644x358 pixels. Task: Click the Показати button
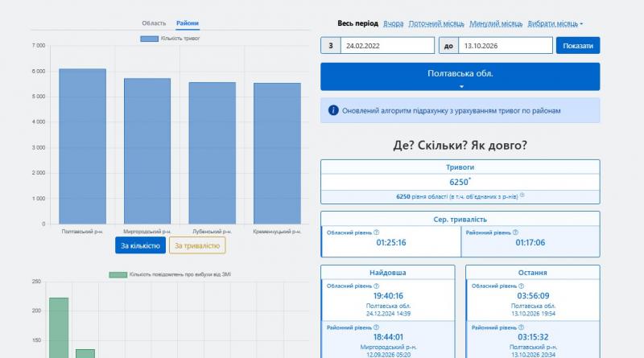(578, 46)
